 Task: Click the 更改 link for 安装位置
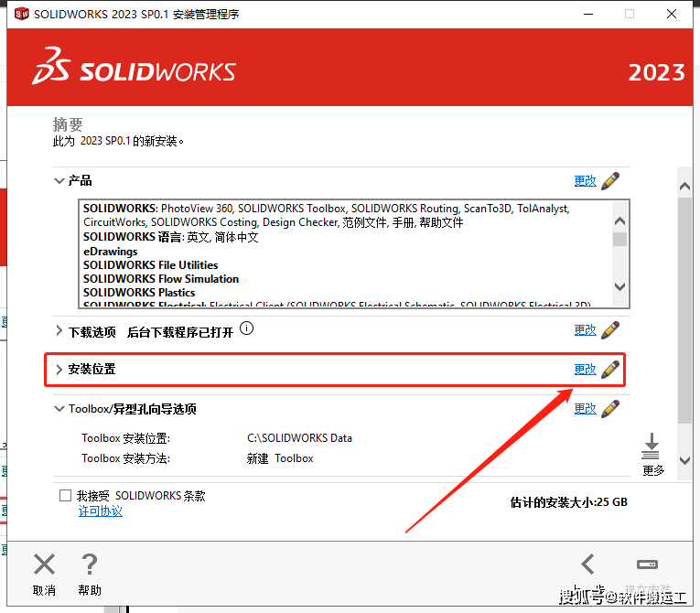[585, 370]
